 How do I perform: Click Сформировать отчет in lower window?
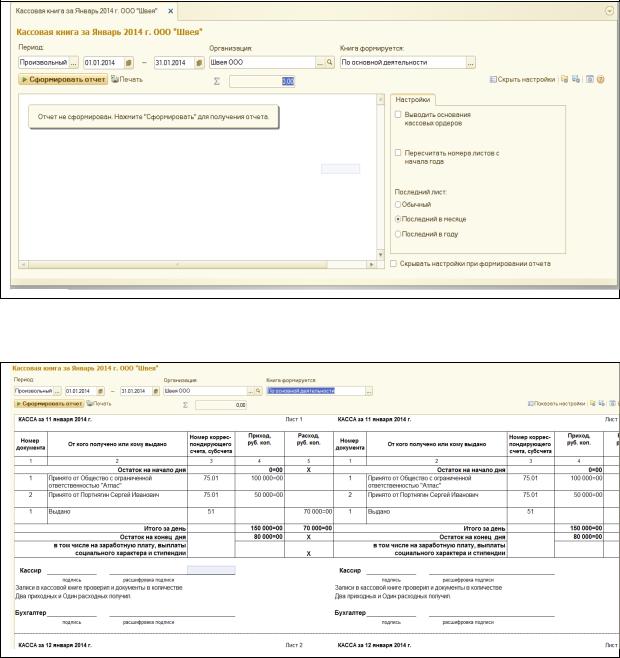tap(49, 404)
